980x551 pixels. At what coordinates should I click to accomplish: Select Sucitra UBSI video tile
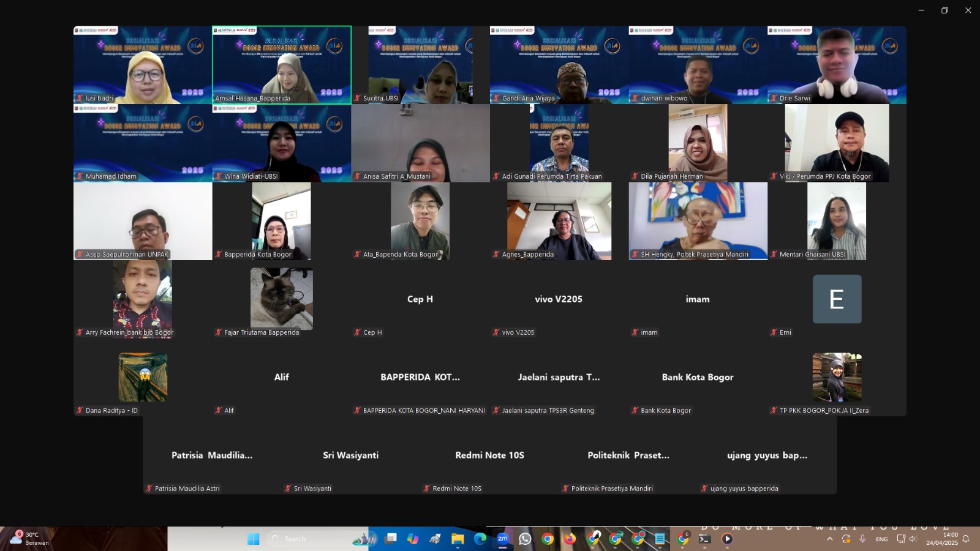[x=420, y=65]
